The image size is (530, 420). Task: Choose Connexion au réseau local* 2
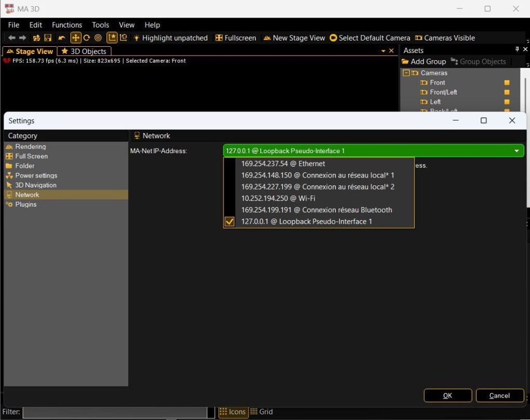(319, 187)
